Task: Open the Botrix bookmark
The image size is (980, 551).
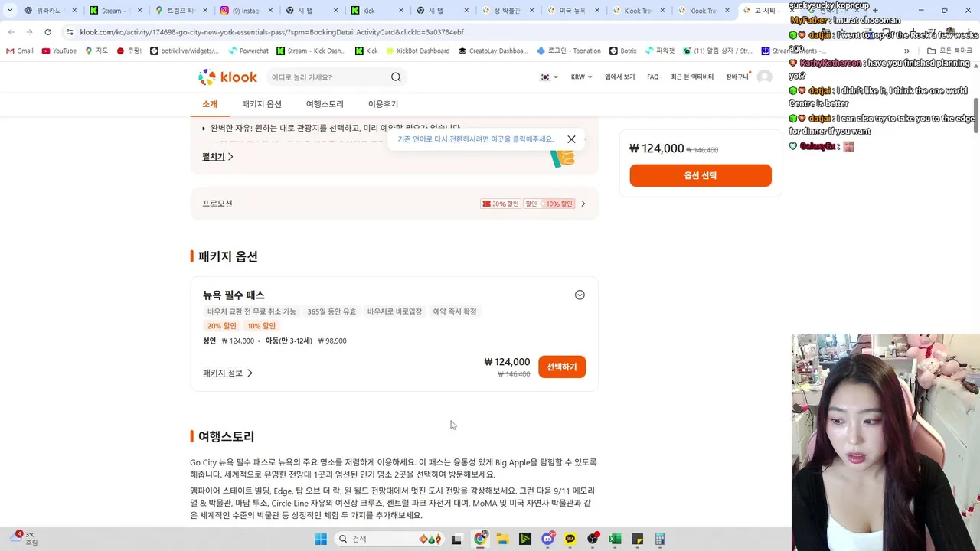Action: pos(623,51)
